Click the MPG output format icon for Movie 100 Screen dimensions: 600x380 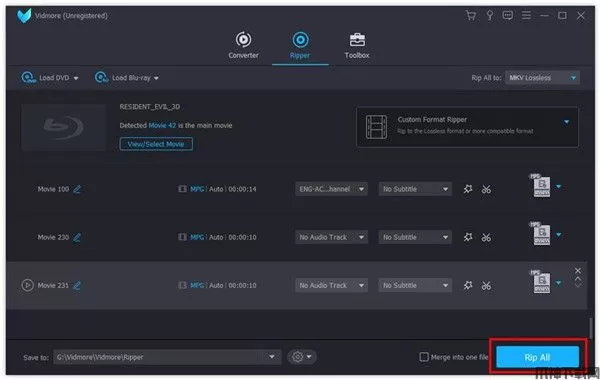pyautogui.click(x=541, y=186)
